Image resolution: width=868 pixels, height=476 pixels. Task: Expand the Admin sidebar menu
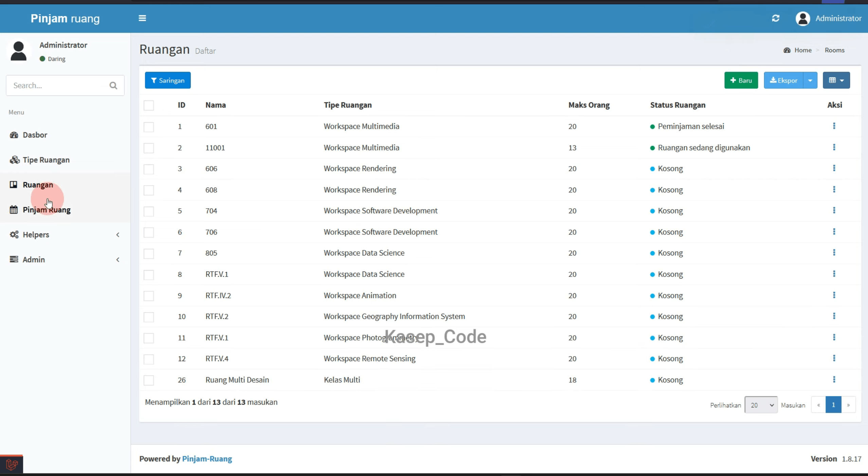(65, 260)
